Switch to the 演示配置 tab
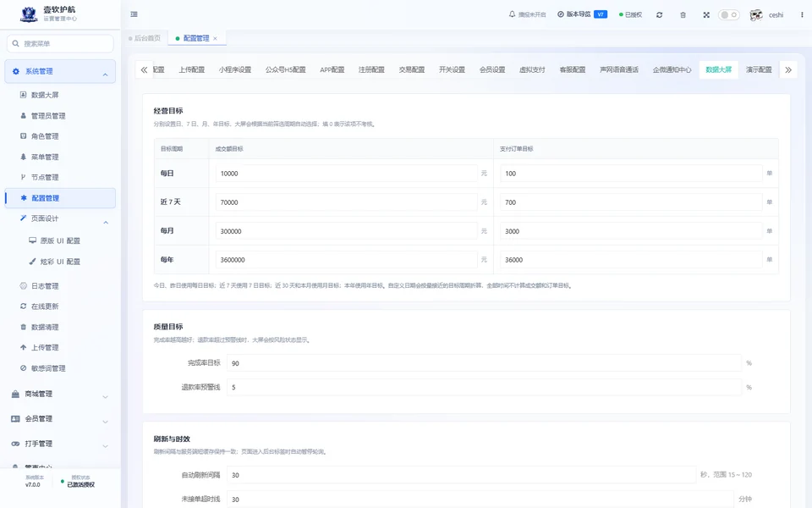Screen dimensions: 812x508 click(759, 69)
